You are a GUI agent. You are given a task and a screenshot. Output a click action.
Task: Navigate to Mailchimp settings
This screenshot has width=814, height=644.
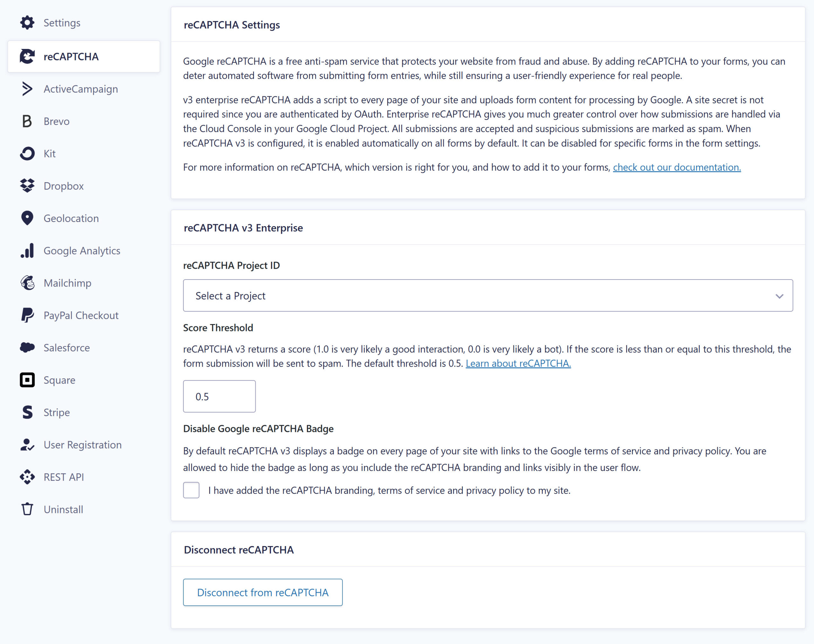[x=67, y=283]
